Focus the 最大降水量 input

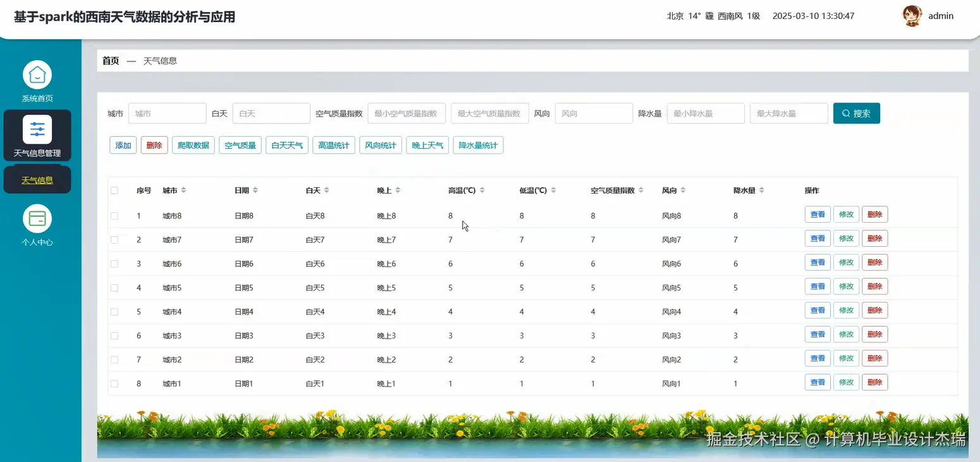(x=789, y=113)
